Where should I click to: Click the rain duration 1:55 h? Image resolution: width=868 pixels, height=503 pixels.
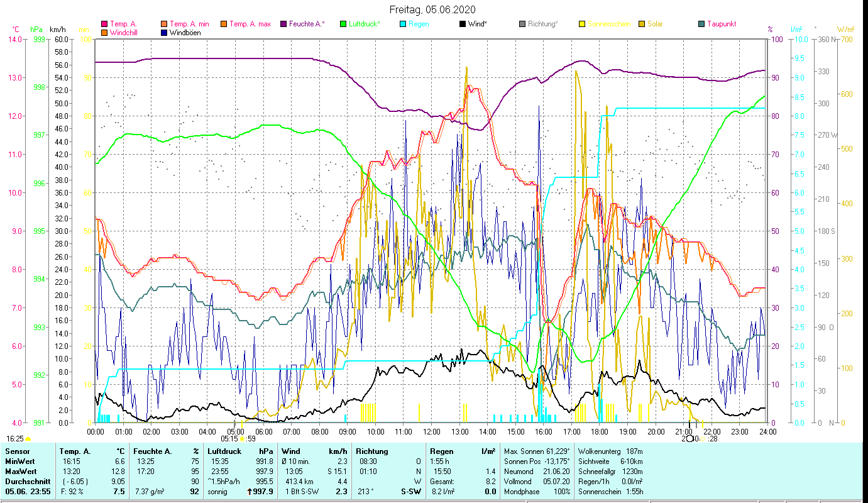tap(441, 462)
